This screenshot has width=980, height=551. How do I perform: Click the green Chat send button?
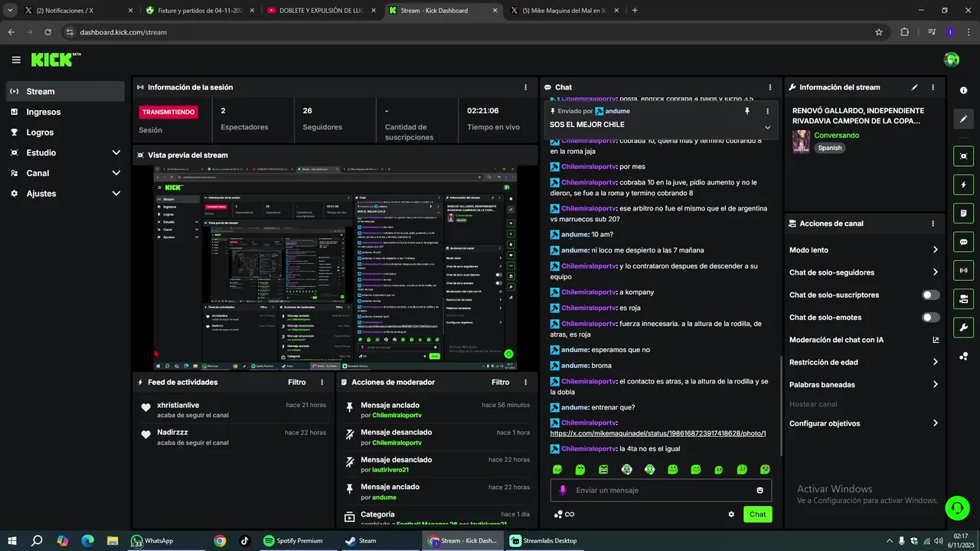point(757,514)
